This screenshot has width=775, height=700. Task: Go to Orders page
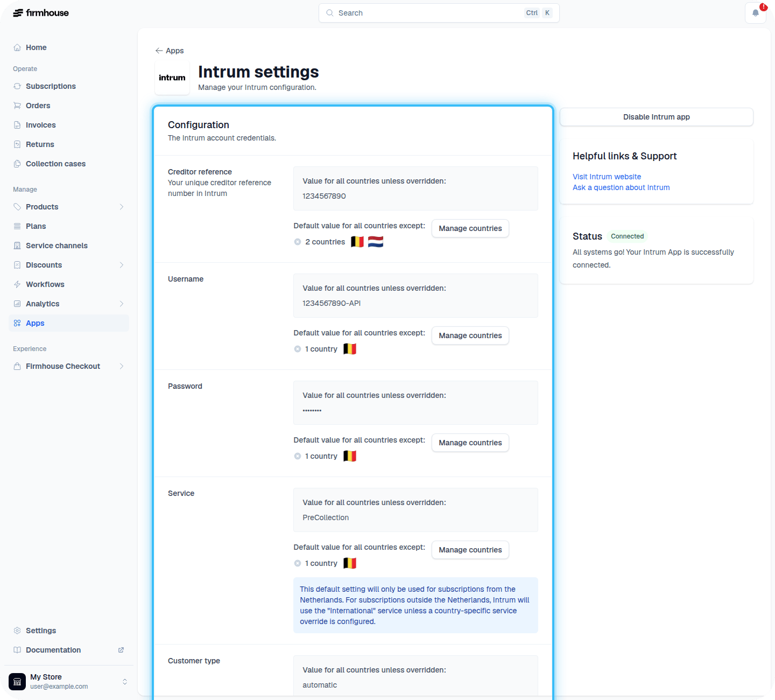[x=69, y=106]
